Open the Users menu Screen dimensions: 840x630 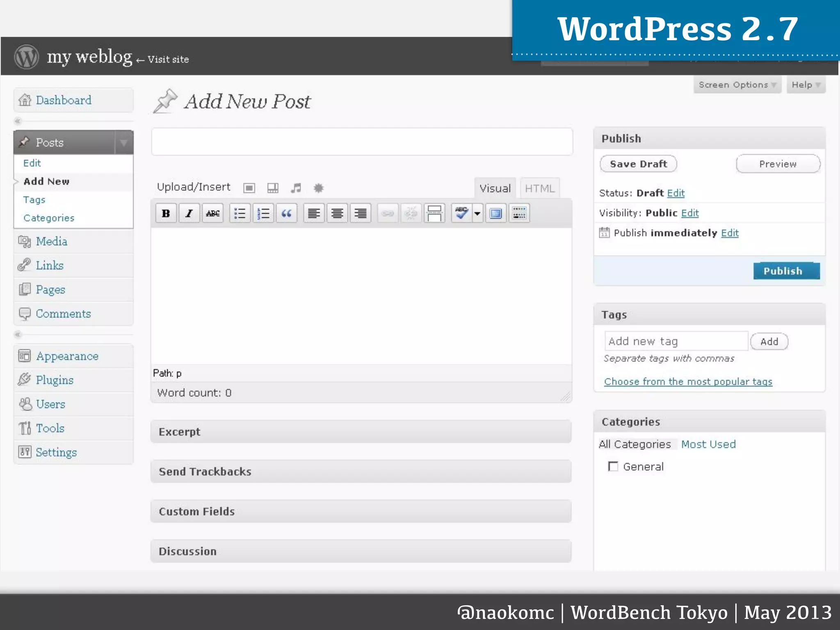[x=73, y=404]
